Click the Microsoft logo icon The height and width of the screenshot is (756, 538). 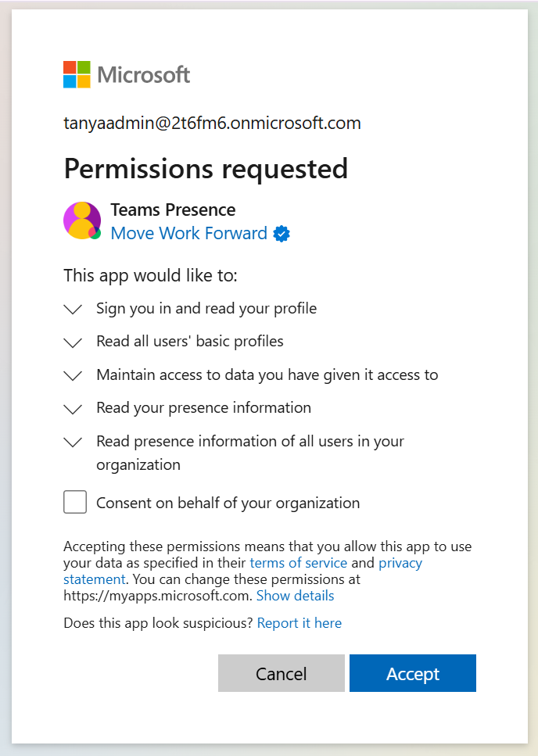(77, 74)
